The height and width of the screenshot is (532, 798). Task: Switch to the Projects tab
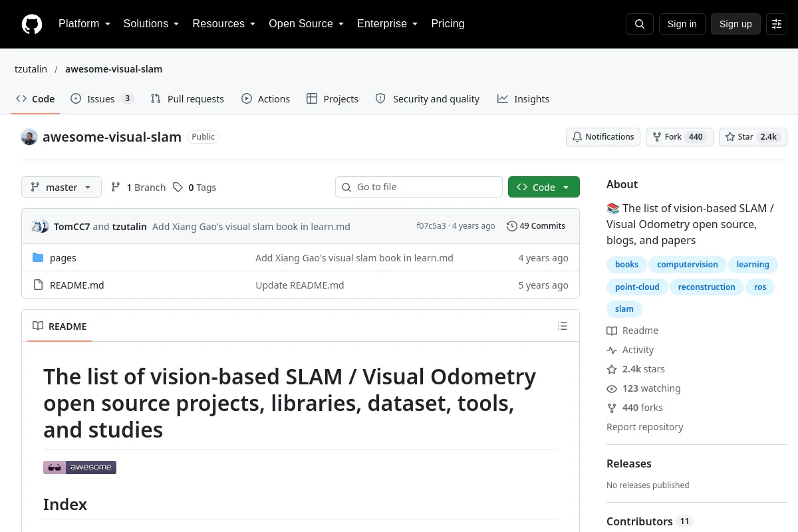click(332, 99)
